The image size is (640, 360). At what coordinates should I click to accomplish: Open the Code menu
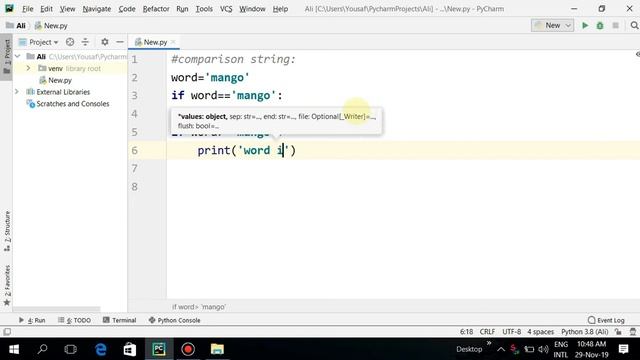127,9
